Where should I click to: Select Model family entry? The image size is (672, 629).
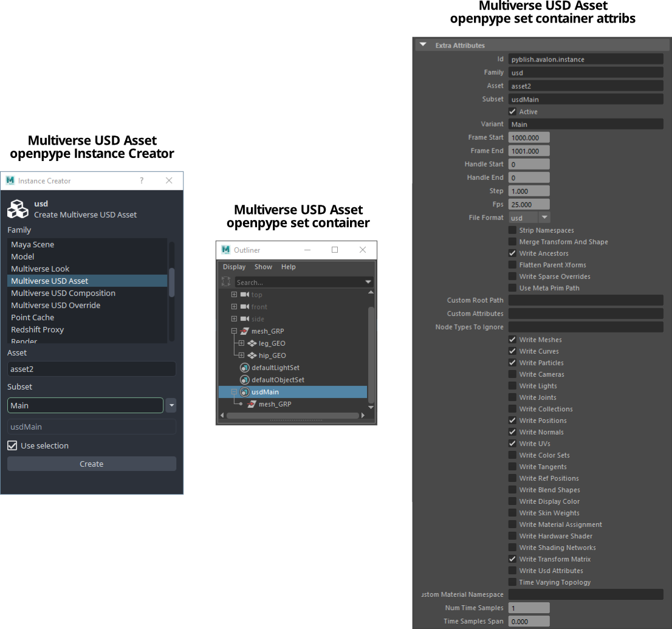point(87,256)
